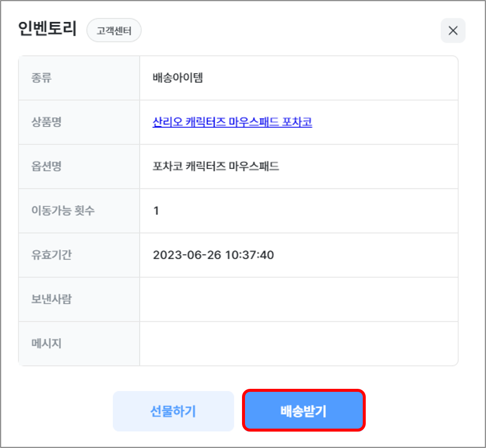Click the empty 메시지 value cell
Viewport: 486px width, 448px height.
[x=298, y=344]
